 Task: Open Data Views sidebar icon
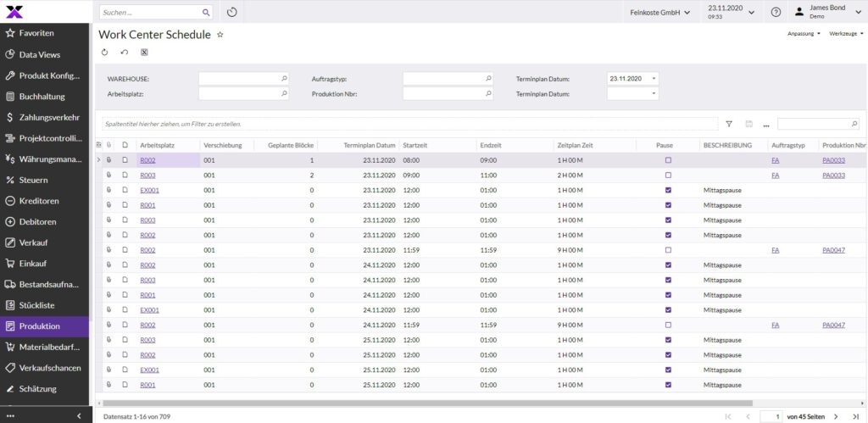9,54
